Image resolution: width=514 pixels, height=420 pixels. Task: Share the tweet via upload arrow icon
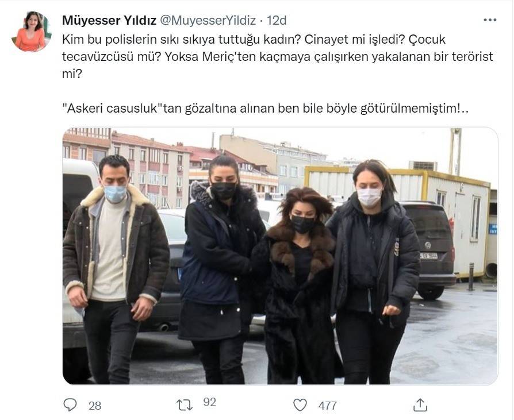click(x=420, y=405)
